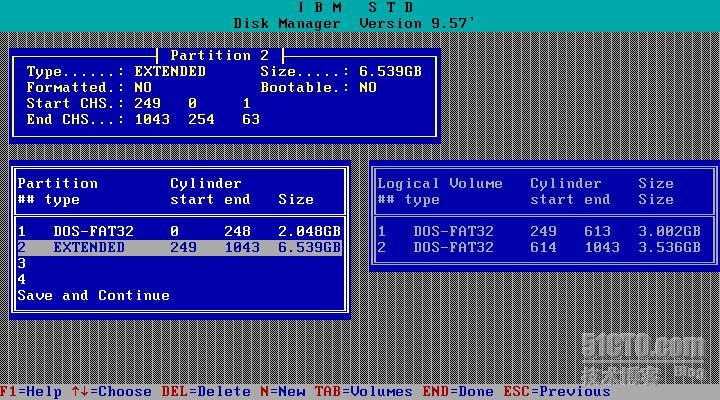Image resolution: width=720 pixels, height=400 pixels.
Task: Click ESC=Previous in the bottom key bar
Action: 557,392
